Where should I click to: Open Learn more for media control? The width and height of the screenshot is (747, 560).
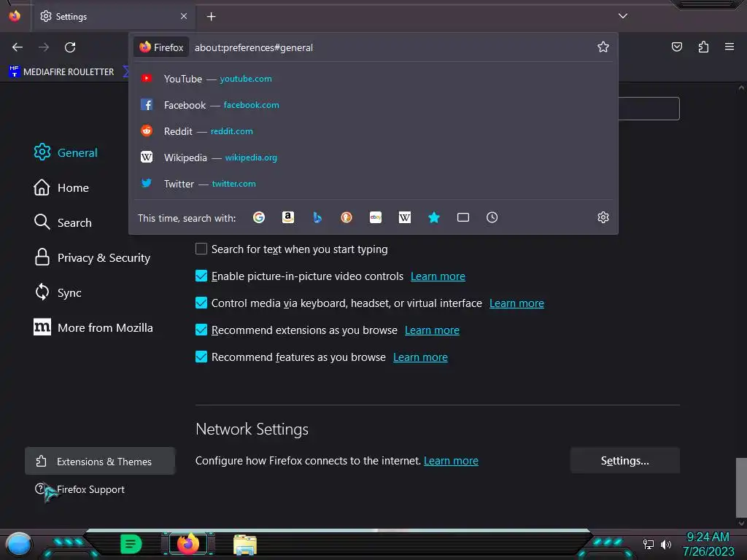(516, 303)
